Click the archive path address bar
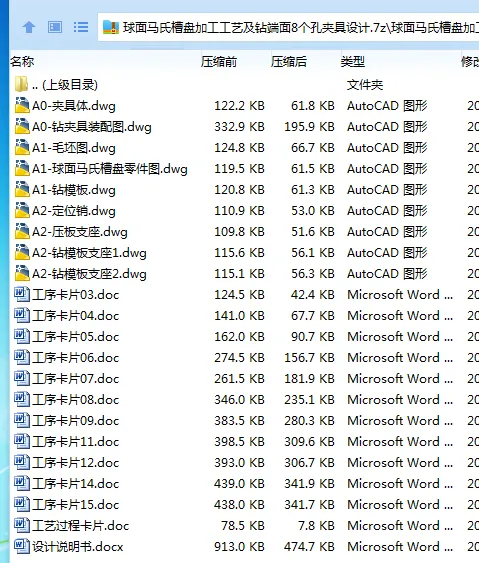 [288, 27]
